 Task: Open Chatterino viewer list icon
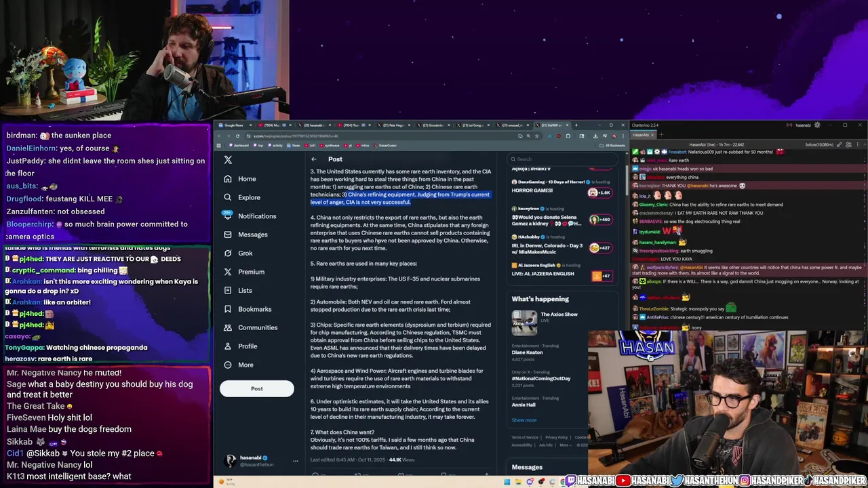[x=848, y=144]
